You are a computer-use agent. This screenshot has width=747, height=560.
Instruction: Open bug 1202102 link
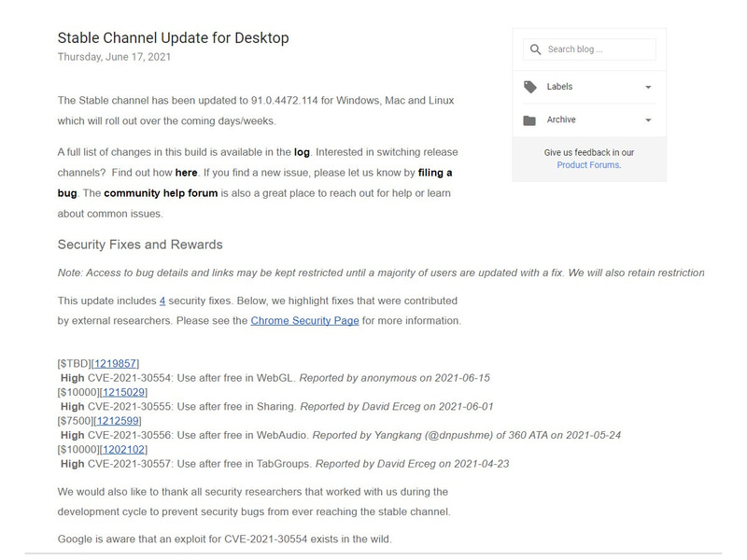point(123,450)
